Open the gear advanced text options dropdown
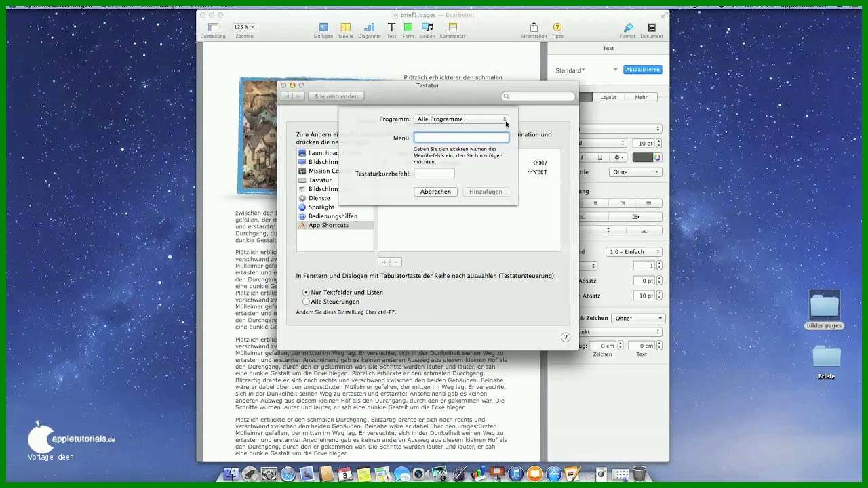 pos(618,157)
